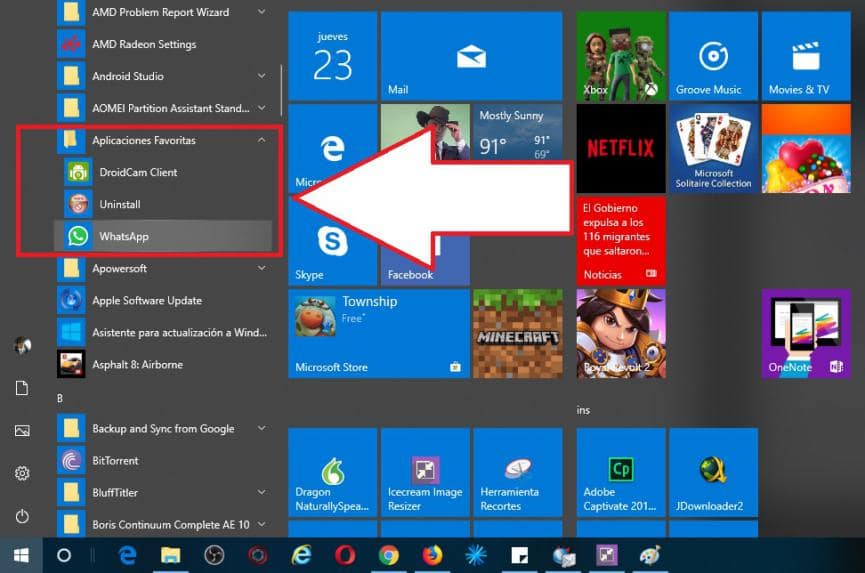Open the Uninstall entry under Aplicaciones Favoritas
This screenshot has height=573, width=865.
163,204
